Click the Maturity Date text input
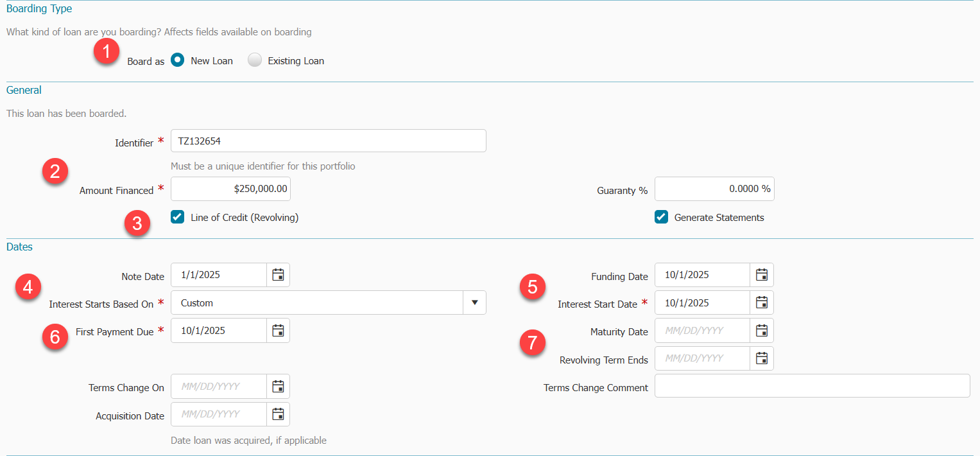The height and width of the screenshot is (456, 980). 702,331
